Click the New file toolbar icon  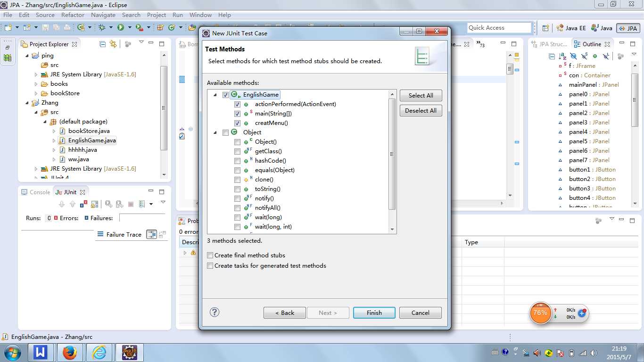pos(8,27)
